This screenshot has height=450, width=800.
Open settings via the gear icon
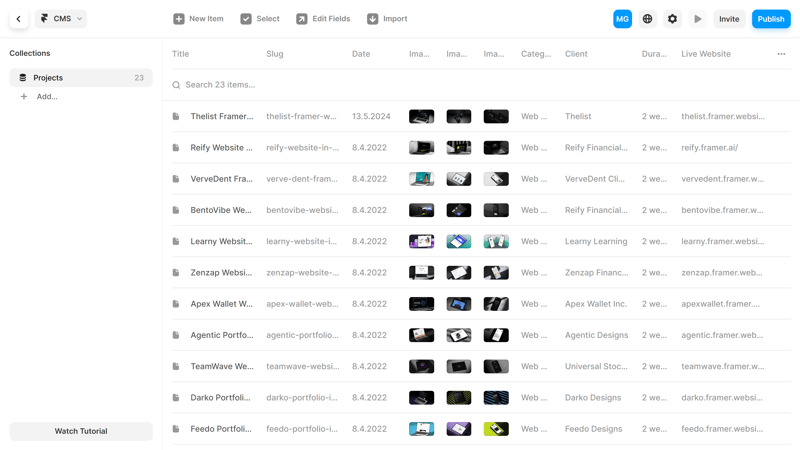(672, 19)
